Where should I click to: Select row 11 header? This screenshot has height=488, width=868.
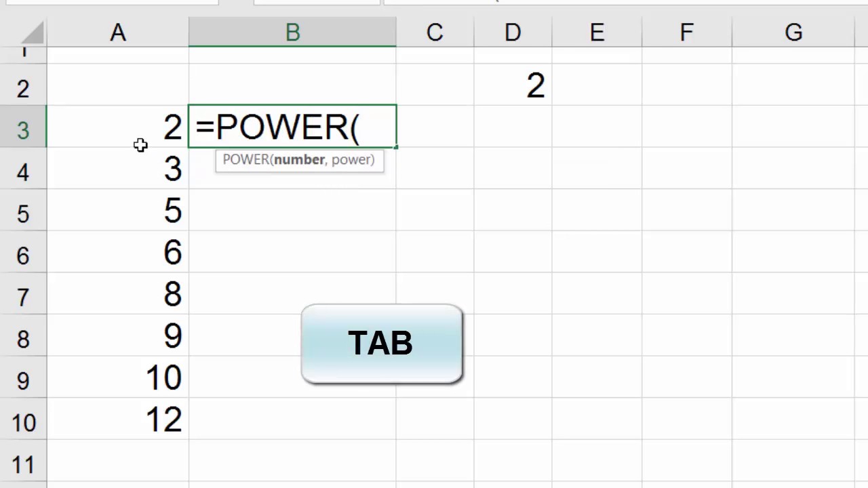(23, 462)
